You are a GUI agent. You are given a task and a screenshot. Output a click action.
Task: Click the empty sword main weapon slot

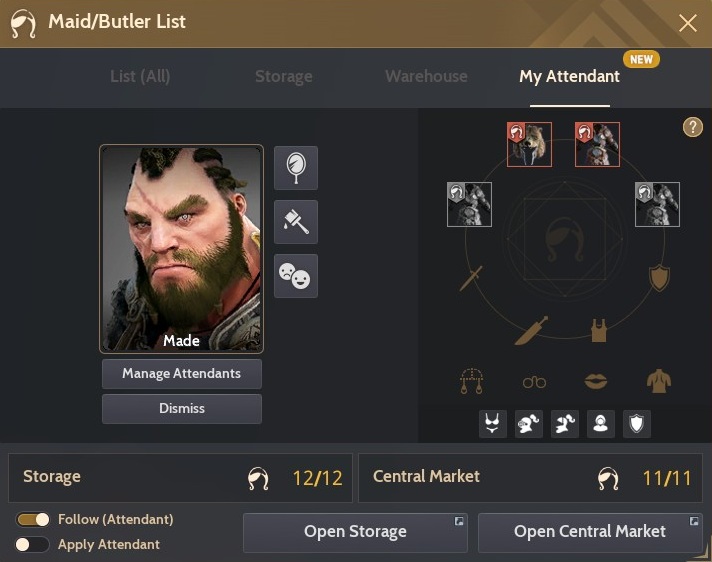[x=470, y=278]
